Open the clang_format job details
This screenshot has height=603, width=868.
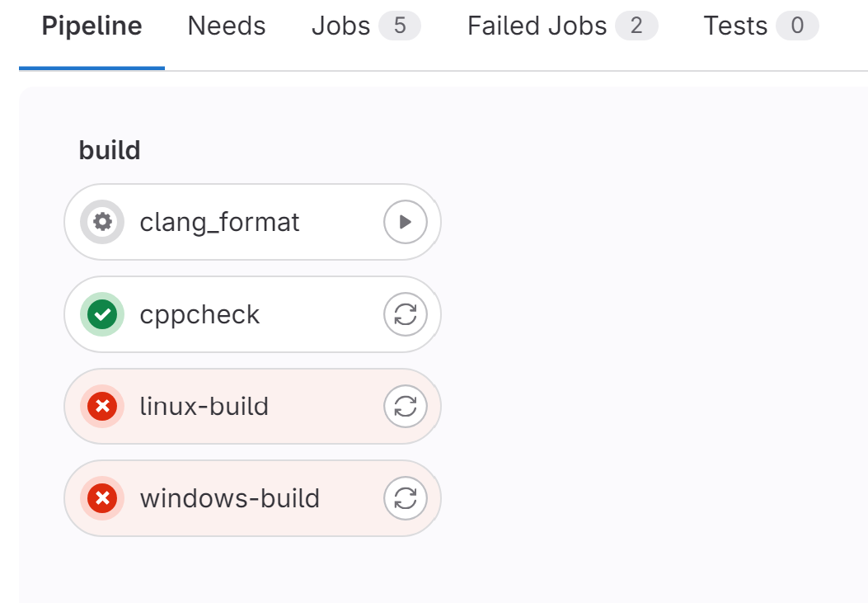220,222
